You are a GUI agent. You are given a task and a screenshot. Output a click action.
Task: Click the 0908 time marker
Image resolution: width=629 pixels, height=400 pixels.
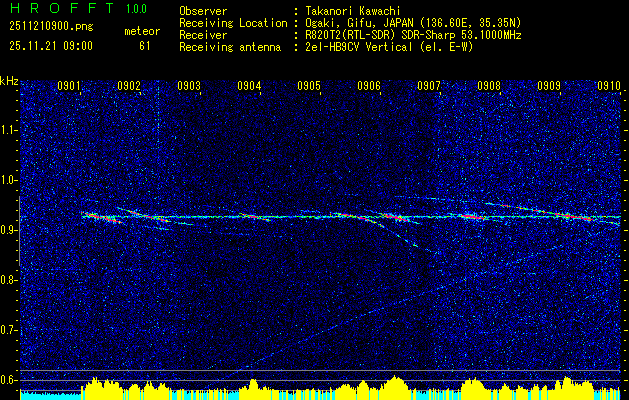489,85
